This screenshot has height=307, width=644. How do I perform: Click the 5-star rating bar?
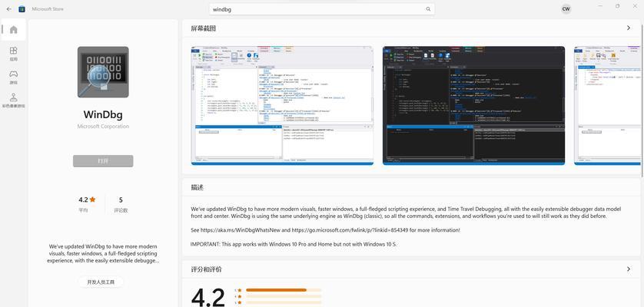point(284,290)
